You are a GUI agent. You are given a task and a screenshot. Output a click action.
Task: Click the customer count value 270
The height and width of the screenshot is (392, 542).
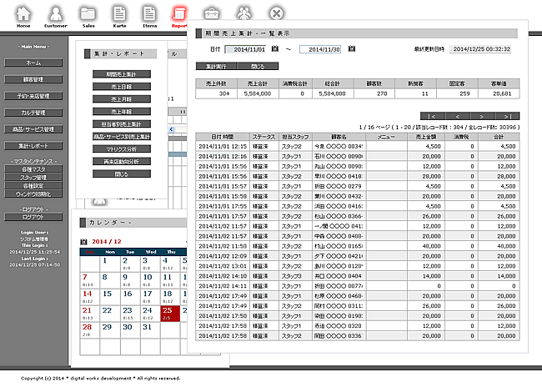pos(374,93)
